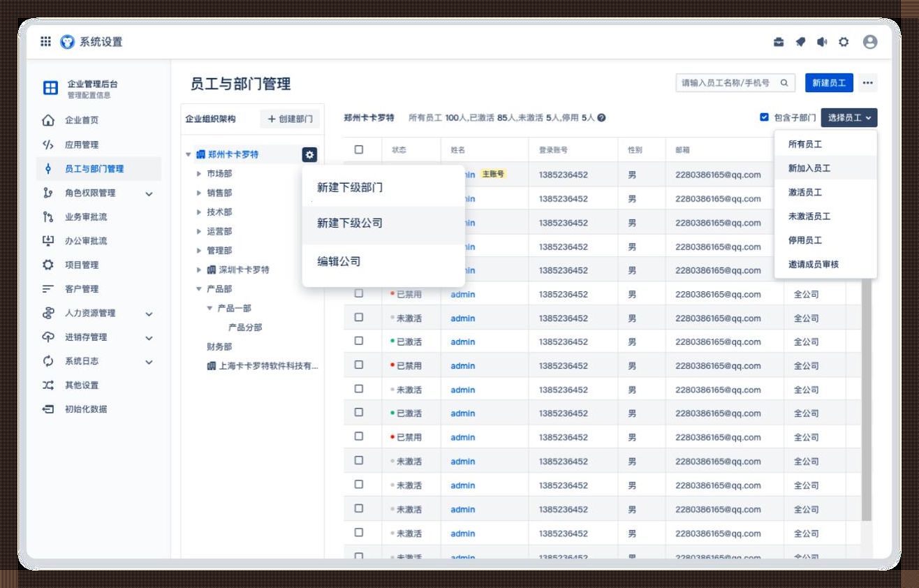Select the building icon of 上海卡卡罗特软件科技有...
919x588 pixels.
(212, 365)
